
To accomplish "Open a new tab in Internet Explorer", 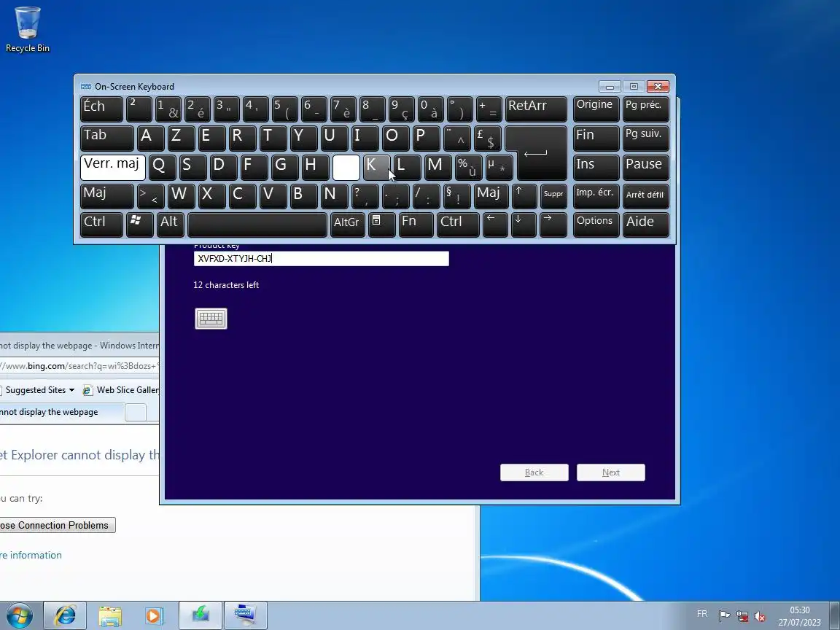I will (x=136, y=413).
